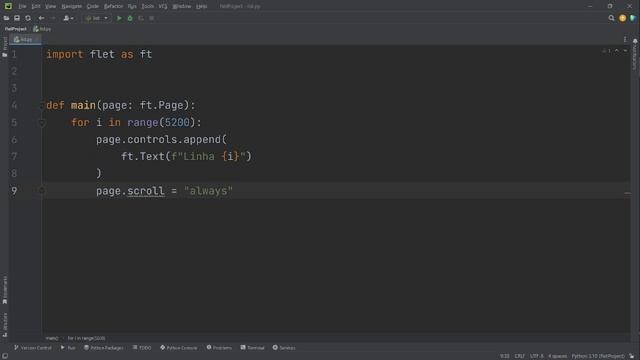This screenshot has width=640, height=360.
Task: Open the Python Console tool window
Action: [x=179, y=348]
